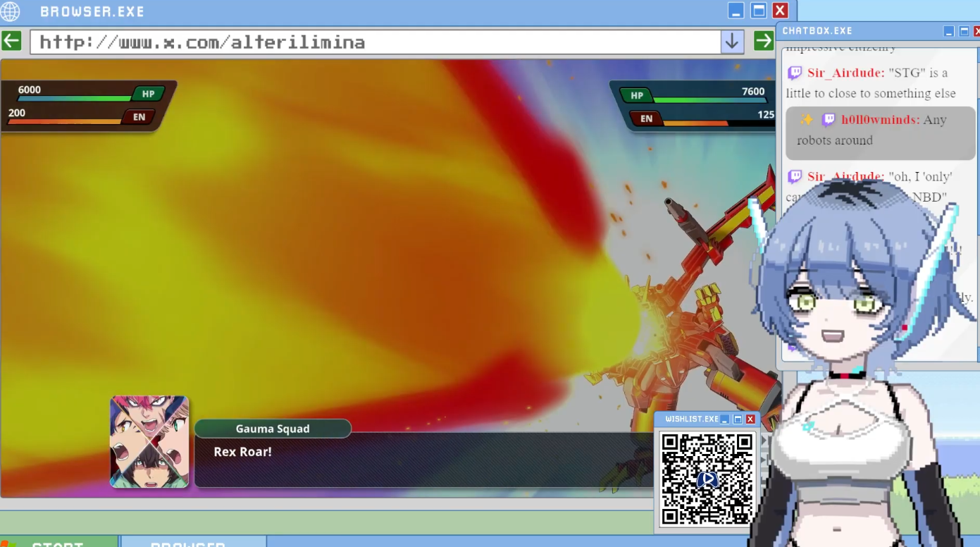Click the "Gauma Squad" speaker name label
This screenshot has width=980, height=547.
tap(273, 429)
